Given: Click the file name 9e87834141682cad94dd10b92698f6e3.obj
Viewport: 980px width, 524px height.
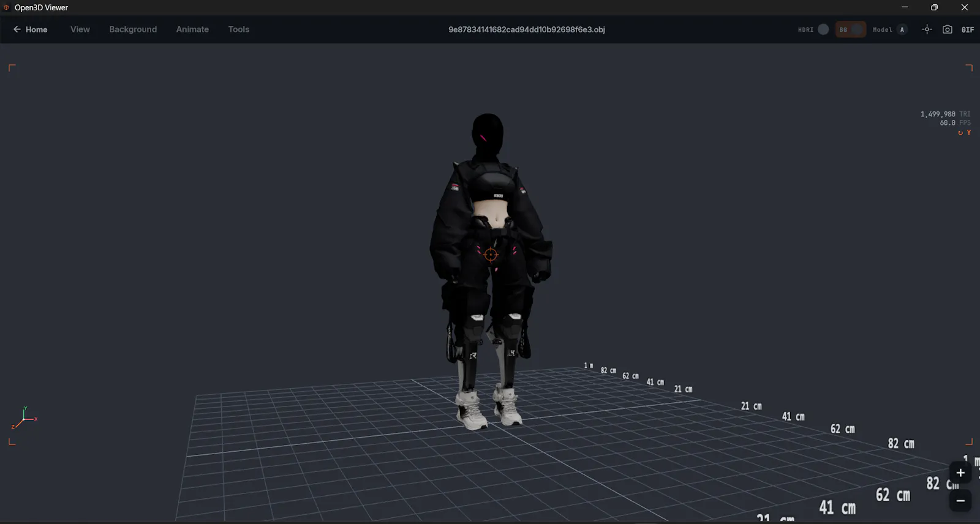Looking at the screenshot, I should [x=527, y=29].
